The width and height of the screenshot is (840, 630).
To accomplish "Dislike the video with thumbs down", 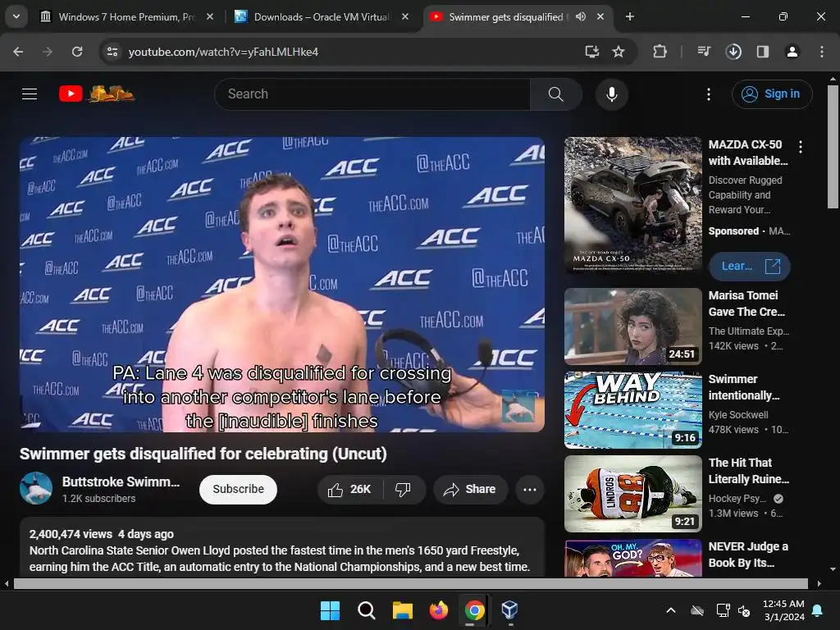I will [x=403, y=489].
